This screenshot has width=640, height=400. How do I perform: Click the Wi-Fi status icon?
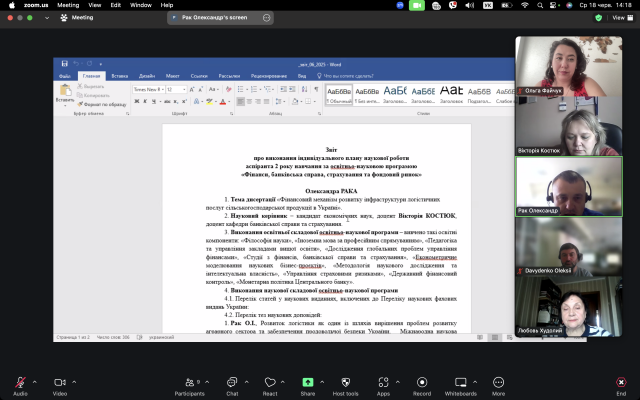(525, 5)
